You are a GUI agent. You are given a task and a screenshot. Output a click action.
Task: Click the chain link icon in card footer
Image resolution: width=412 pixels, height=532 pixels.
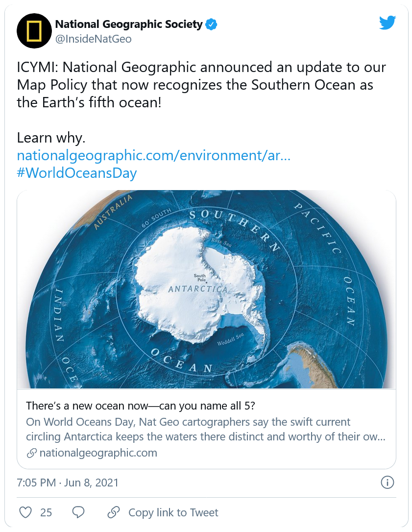tap(31, 453)
